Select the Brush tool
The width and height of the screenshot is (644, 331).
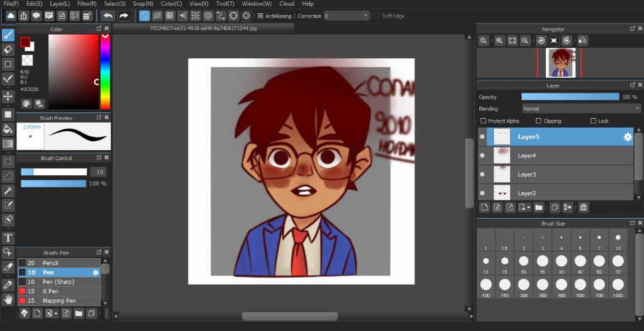coord(8,35)
